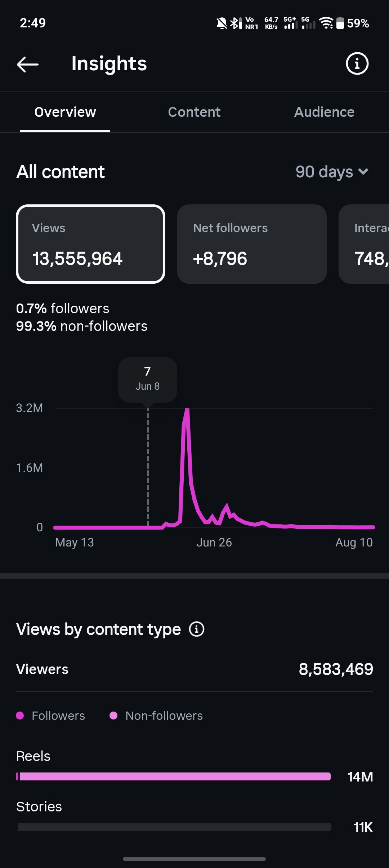Screen dimensions: 389x868
Task: Tap the Reels views bar
Action: pyautogui.click(x=173, y=776)
